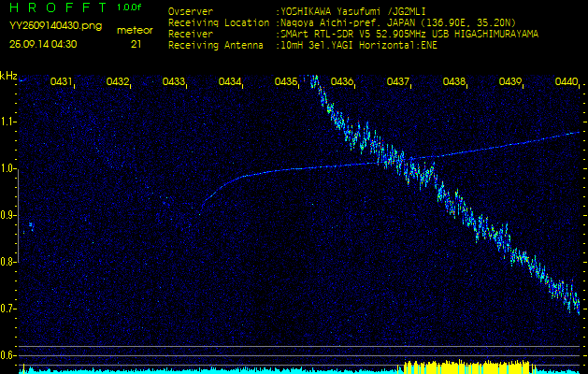This screenshot has height=374, width=588.
Task: Click the kHz axis unit label
Action: 8,76
